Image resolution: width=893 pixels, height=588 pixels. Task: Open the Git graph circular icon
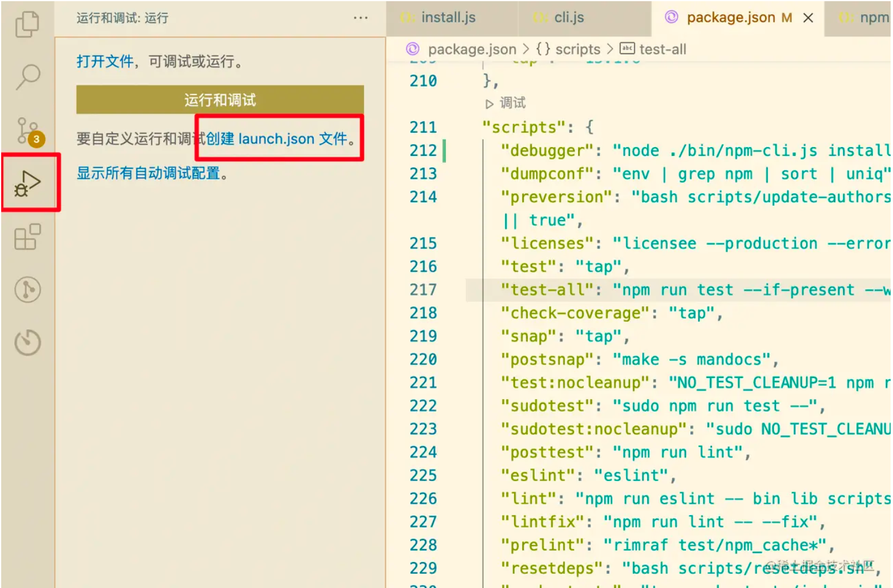point(28,290)
